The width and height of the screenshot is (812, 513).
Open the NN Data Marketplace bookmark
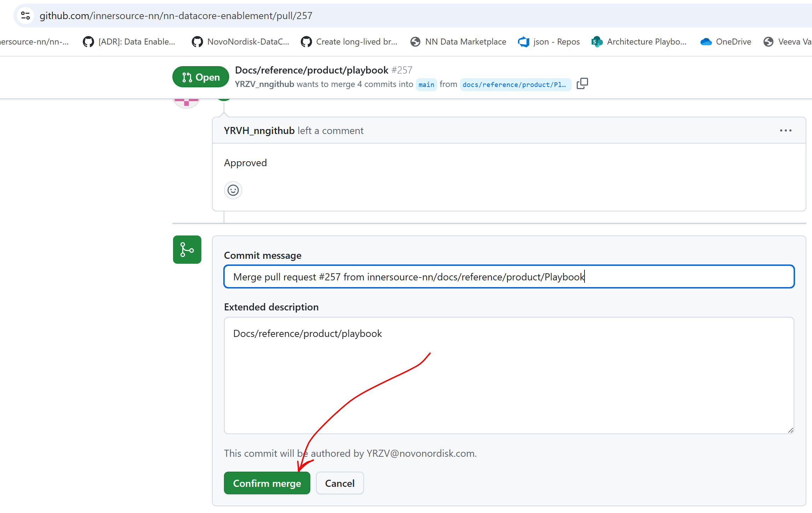coord(458,42)
